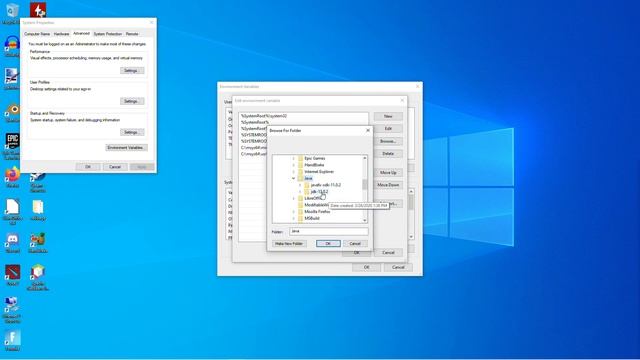Click folder tree scrollbar up arrow

point(365,158)
